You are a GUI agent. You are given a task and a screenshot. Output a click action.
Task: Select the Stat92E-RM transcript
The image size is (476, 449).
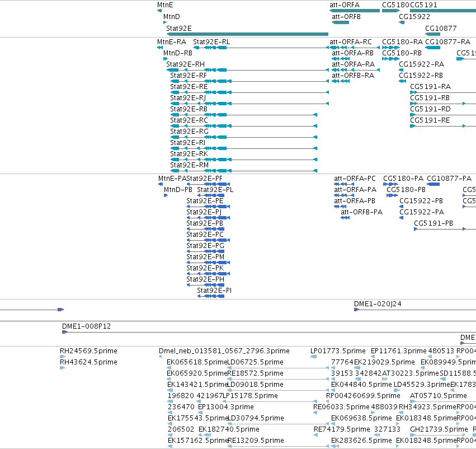click(244, 171)
